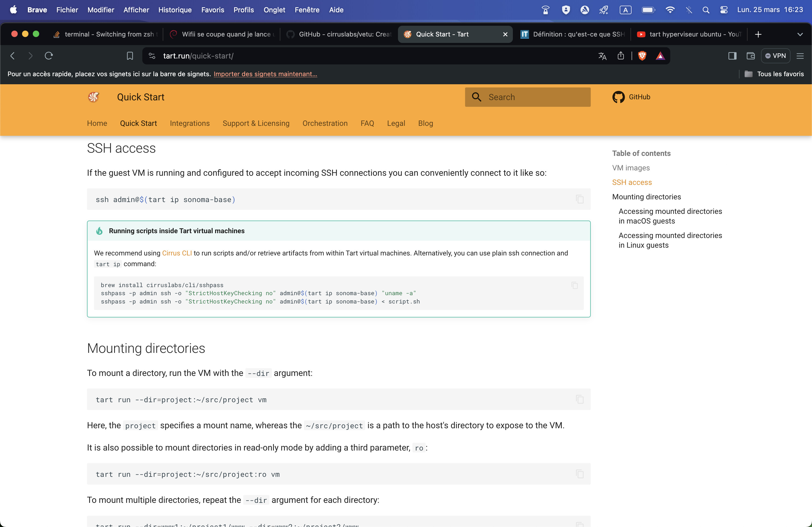
Task: Jump to SSH access in table of contents
Action: coord(632,182)
